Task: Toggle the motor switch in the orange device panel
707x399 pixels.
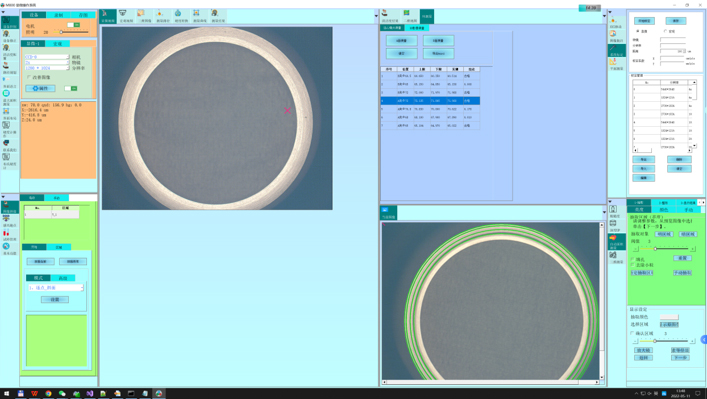Action: point(73,25)
